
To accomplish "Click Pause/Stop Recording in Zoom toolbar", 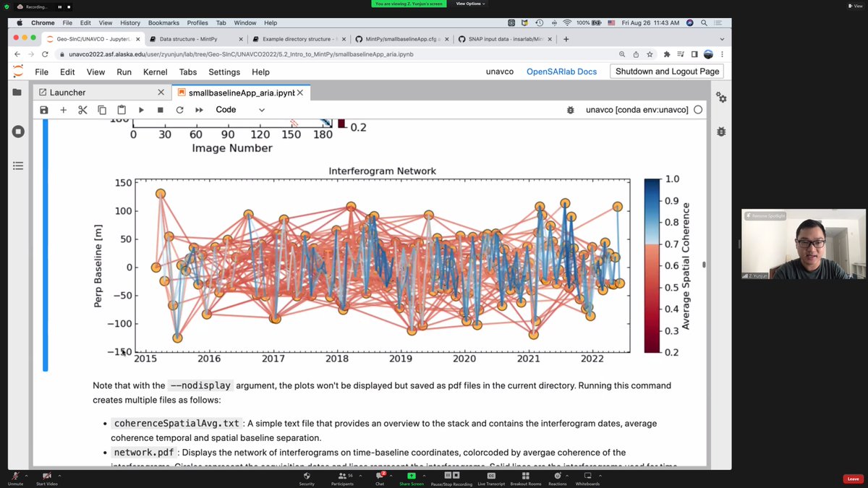I will coord(451,479).
